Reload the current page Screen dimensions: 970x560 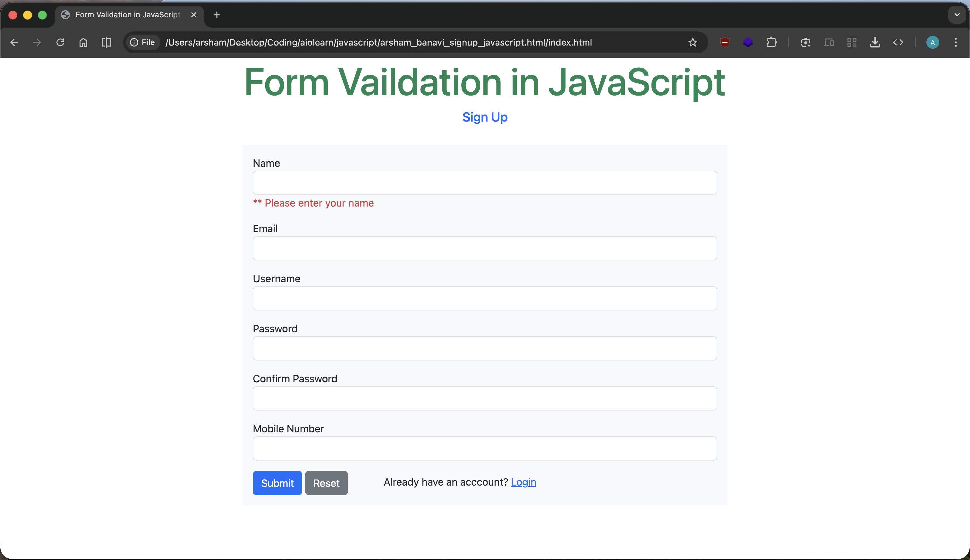pos(60,42)
